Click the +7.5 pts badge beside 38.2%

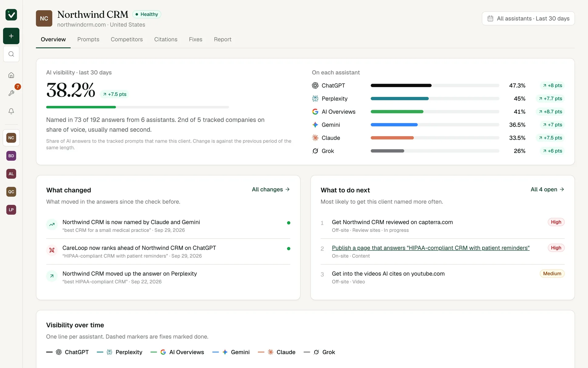coord(115,94)
